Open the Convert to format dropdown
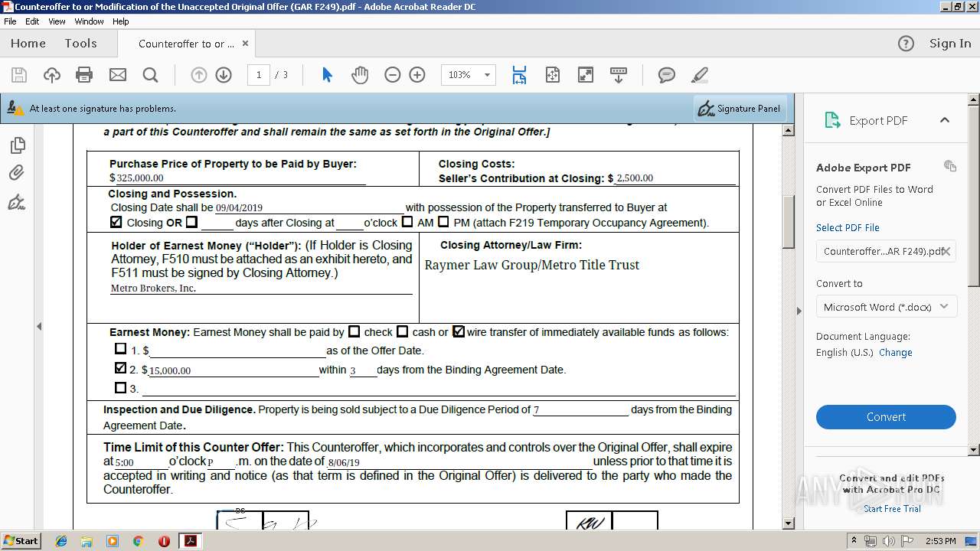This screenshot has height=551, width=980. coord(886,307)
